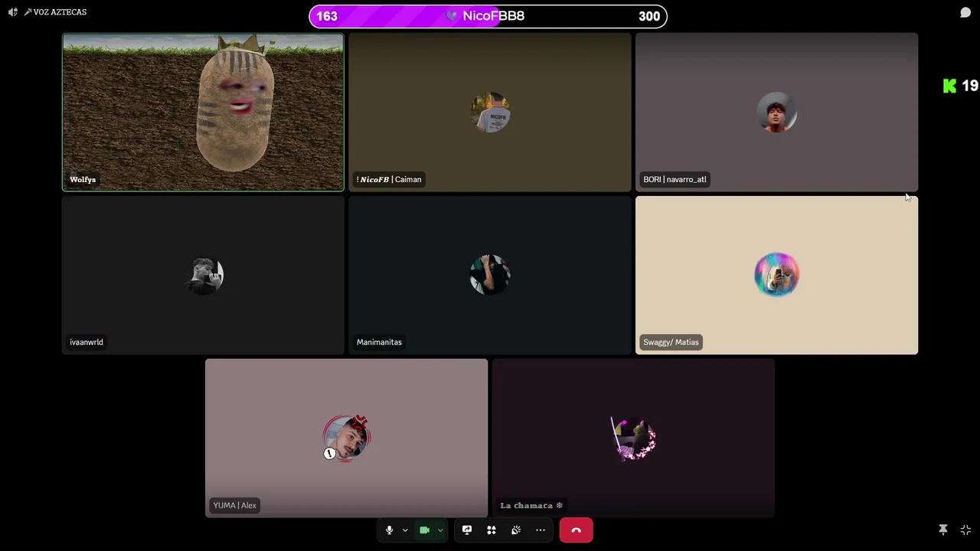
Task: Click the speaker icon beside VOZ AZTECAS
Action: pos(12,12)
